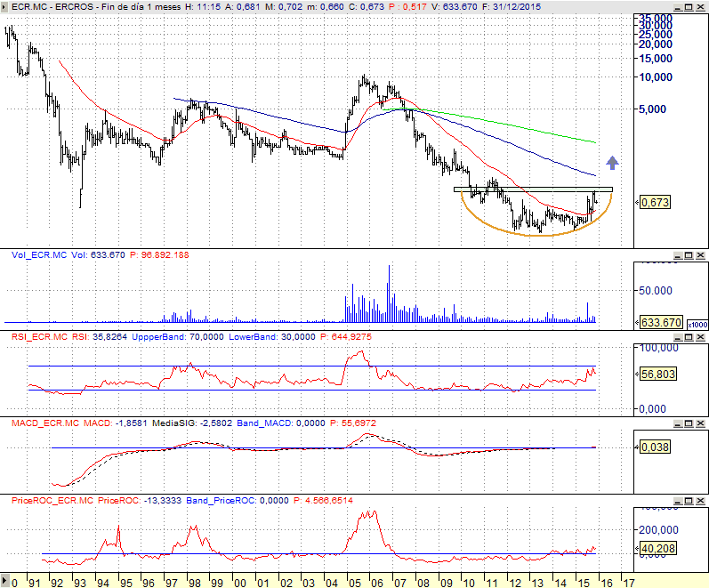
Task: Click the 40,208 PriceROC value tag
Action: 657,549
